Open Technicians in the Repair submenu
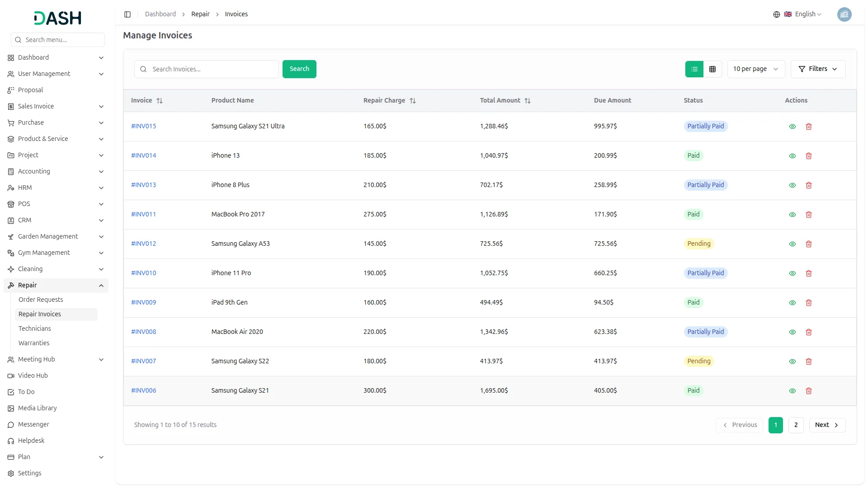 (35, 328)
